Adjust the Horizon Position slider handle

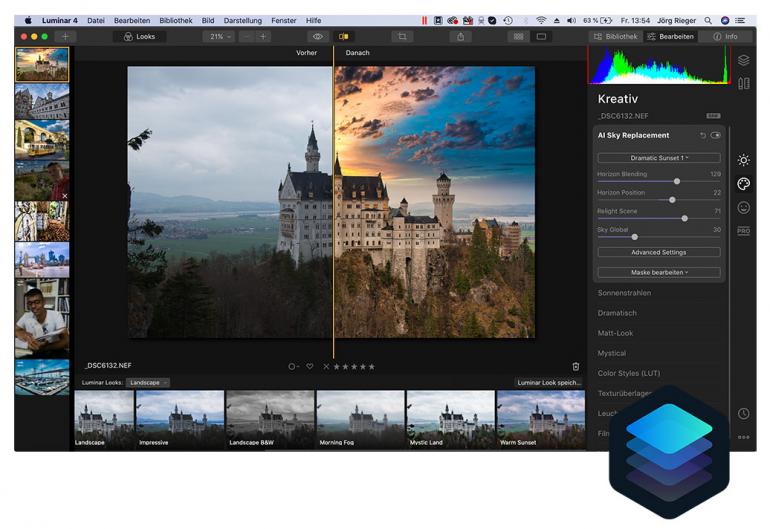coord(672,200)
